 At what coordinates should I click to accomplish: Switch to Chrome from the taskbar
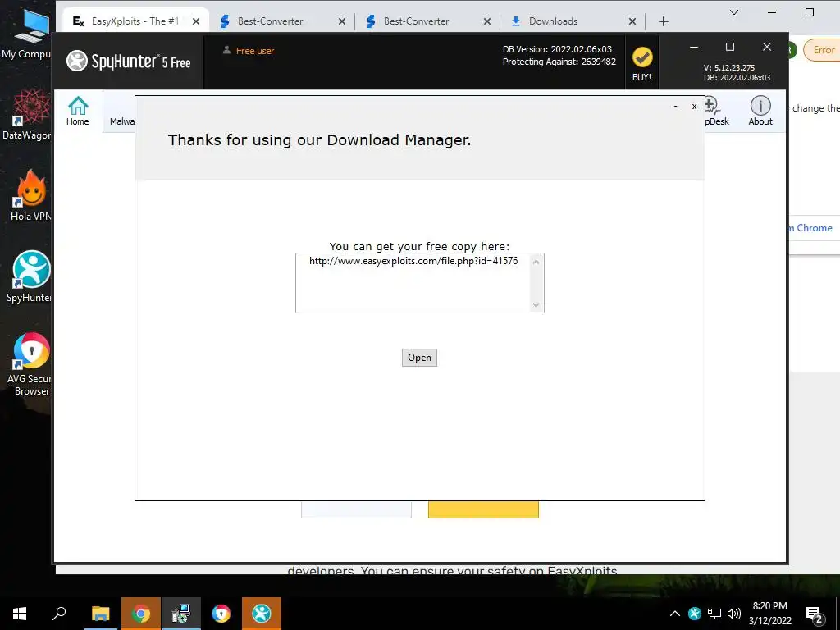coord(141,614)
